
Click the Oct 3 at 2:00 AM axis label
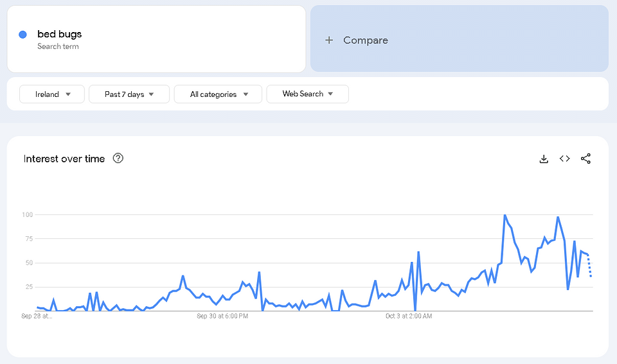[x=408, y=316]
